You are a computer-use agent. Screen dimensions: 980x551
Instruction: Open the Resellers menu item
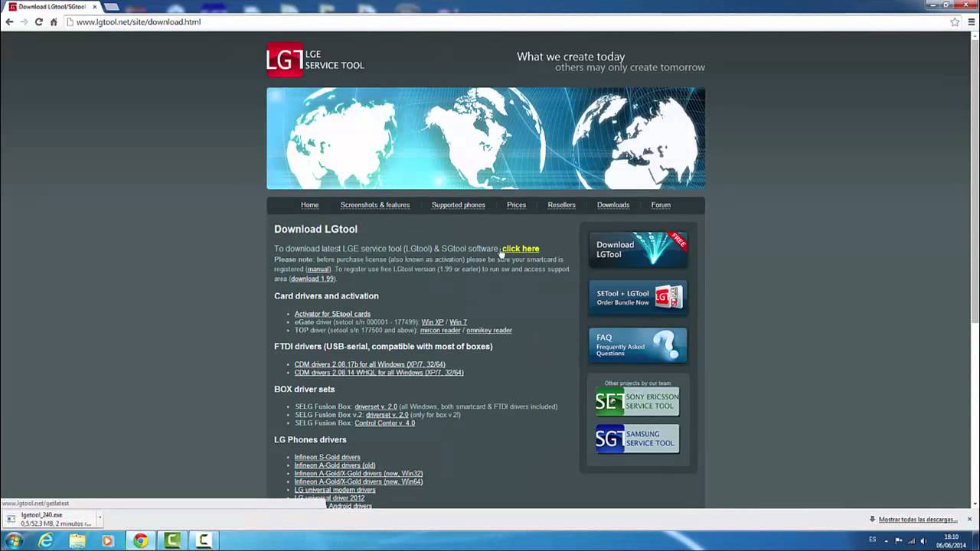(x=561, y=205)
